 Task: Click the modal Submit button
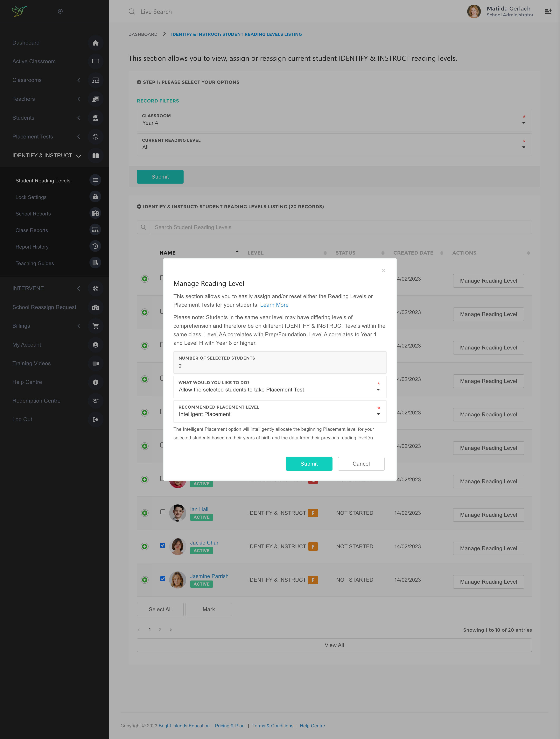(309, 464)
